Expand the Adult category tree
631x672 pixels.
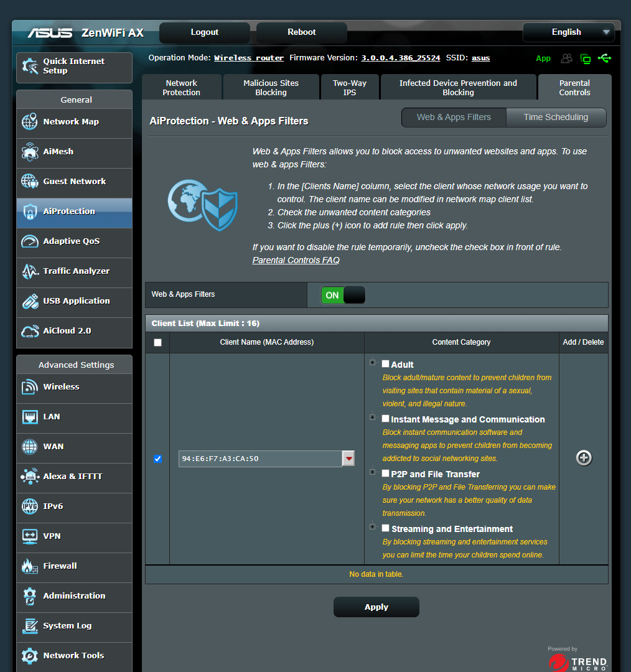[373, 363]
